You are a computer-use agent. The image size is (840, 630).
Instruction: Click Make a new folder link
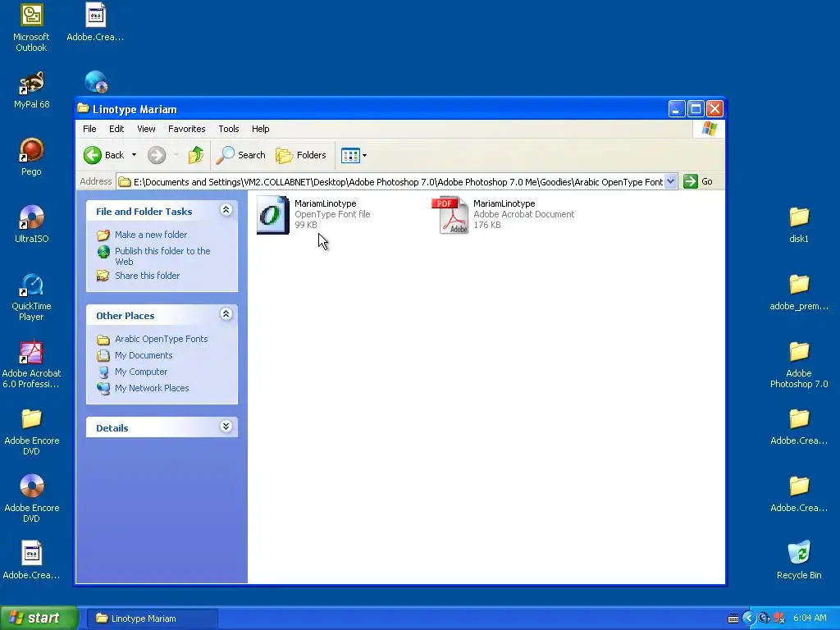click(151, 235)
